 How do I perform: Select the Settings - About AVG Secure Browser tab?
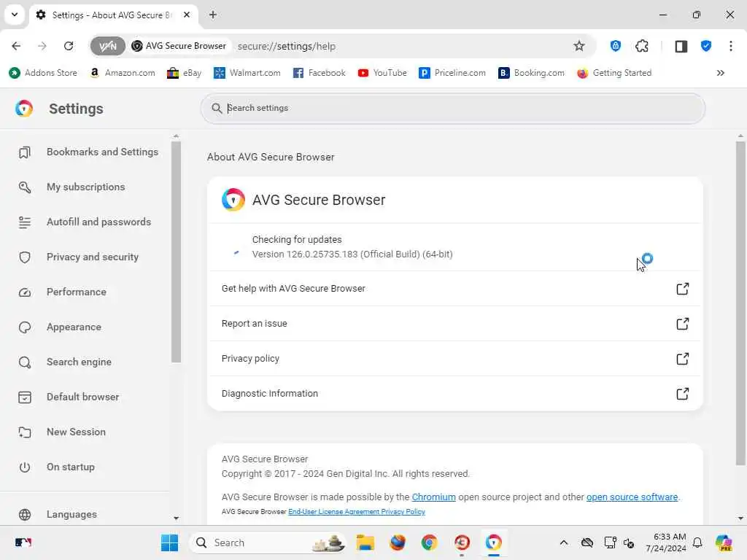113,15
